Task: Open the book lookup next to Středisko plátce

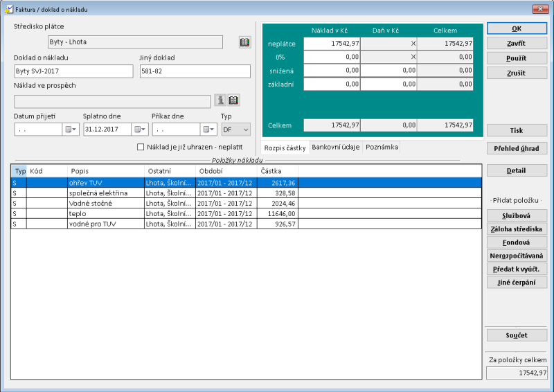Action: (244, 42)
